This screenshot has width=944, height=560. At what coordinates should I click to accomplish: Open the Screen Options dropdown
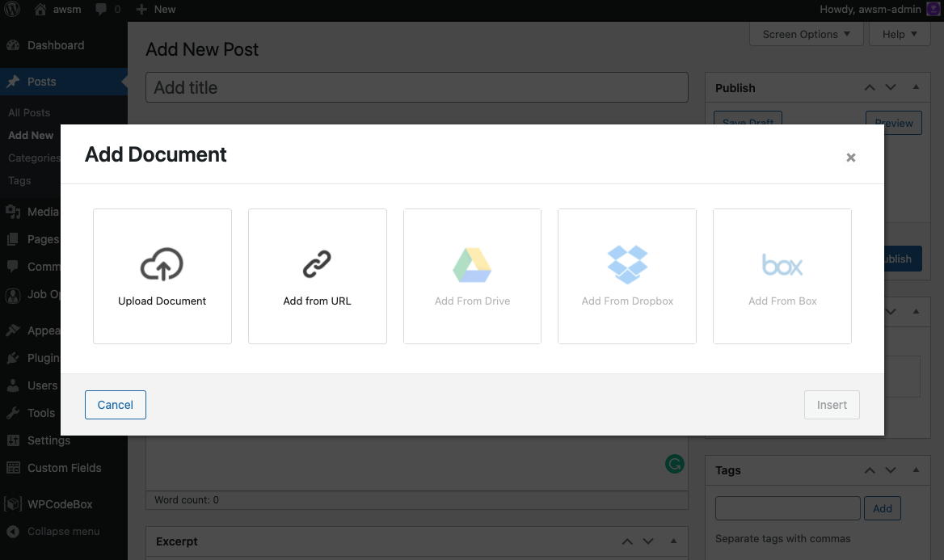tap(805, 34)
